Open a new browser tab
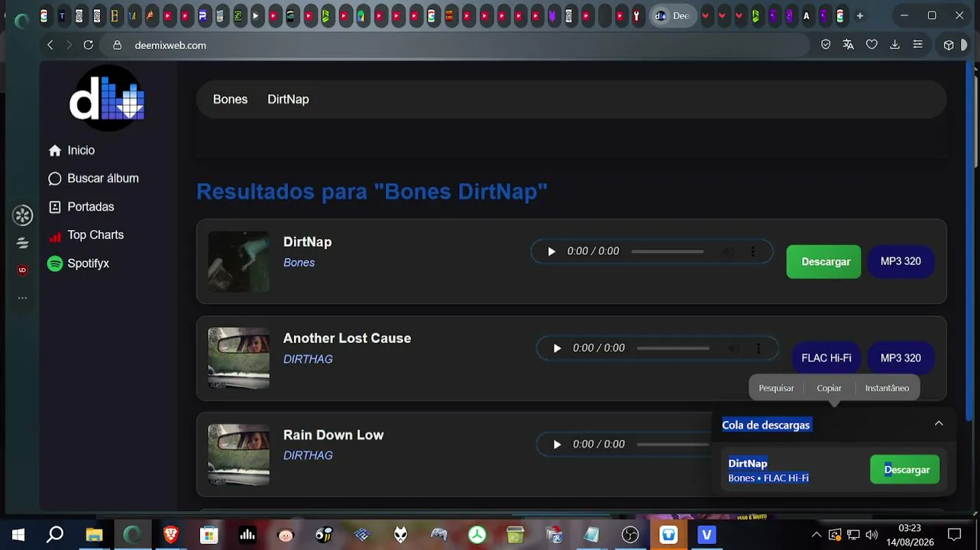Screen dimensions: 980x550 (860, 15)
